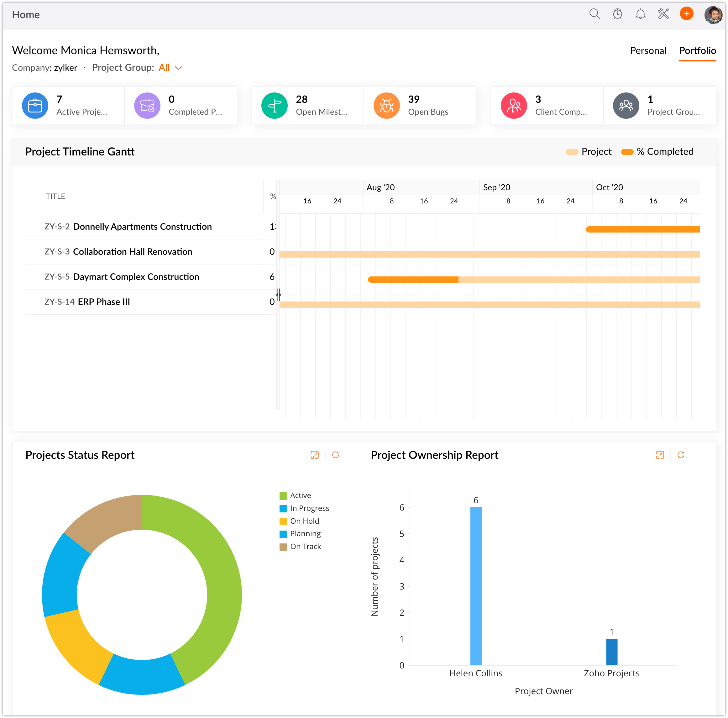Click the Open Bugs summary card
Viewport: 728px width, 718px height.
pyautogui.click(x=420, y=106)
